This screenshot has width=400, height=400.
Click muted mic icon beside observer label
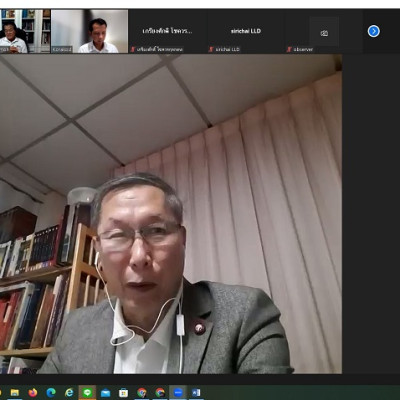click(289, 49)
